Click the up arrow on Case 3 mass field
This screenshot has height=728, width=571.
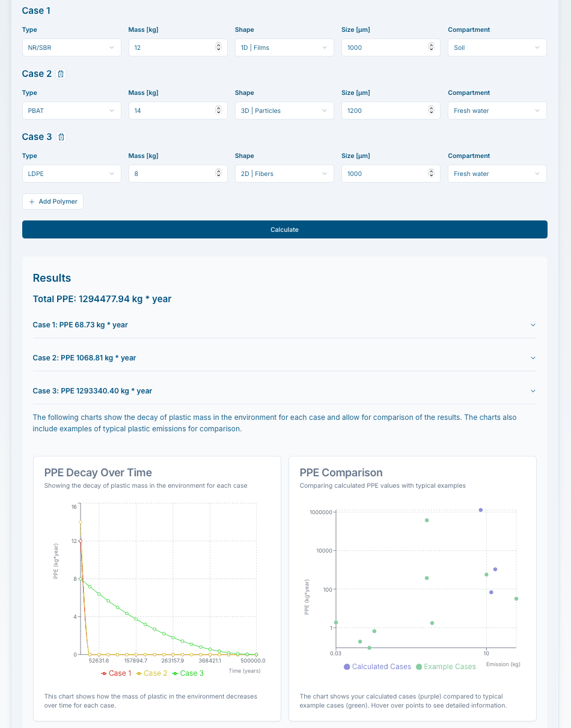click(218, 171)
